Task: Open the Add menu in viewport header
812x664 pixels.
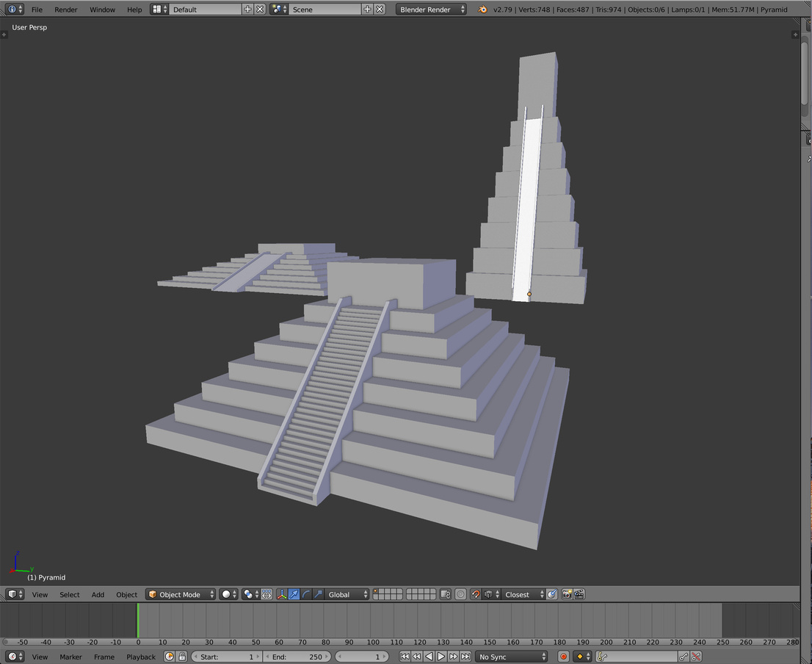Action: tap(98, 594)
